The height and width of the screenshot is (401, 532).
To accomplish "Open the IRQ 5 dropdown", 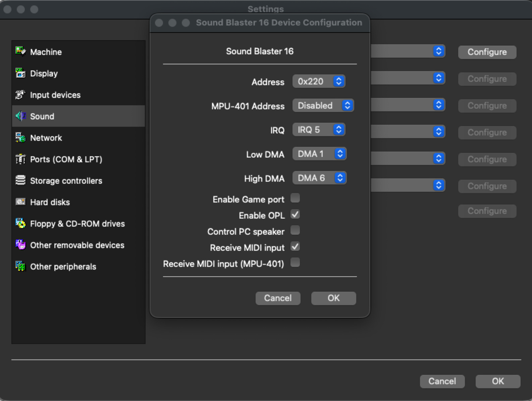I will pos(319,130).
